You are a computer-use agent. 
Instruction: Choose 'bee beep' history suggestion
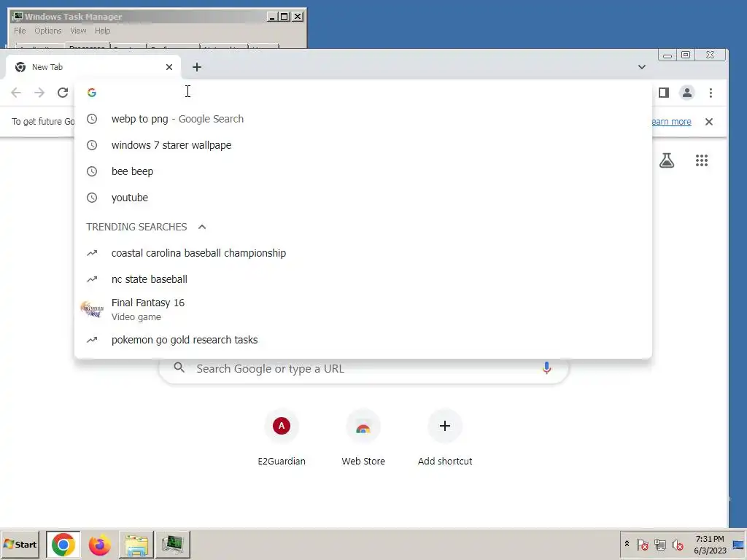point(363,171)
